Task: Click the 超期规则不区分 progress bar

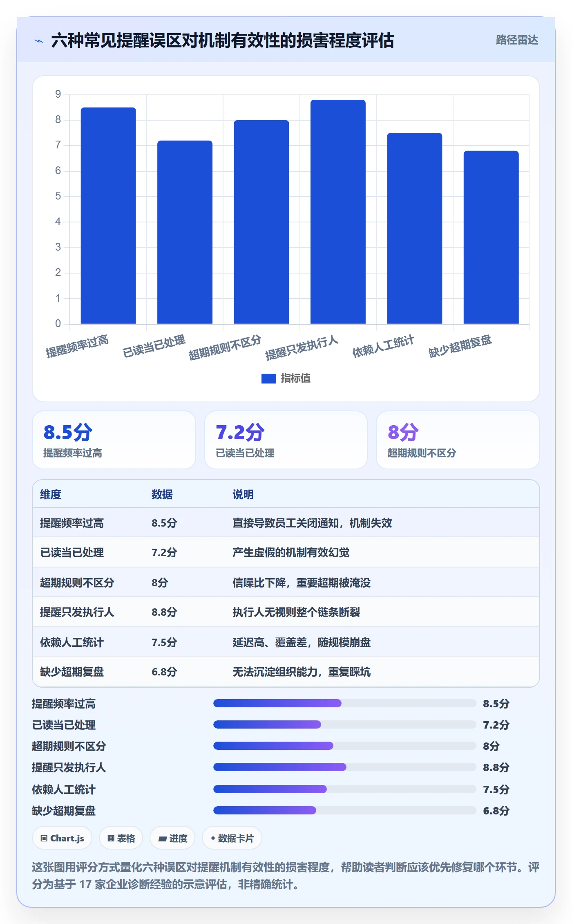Action: (x=345, y=746)
